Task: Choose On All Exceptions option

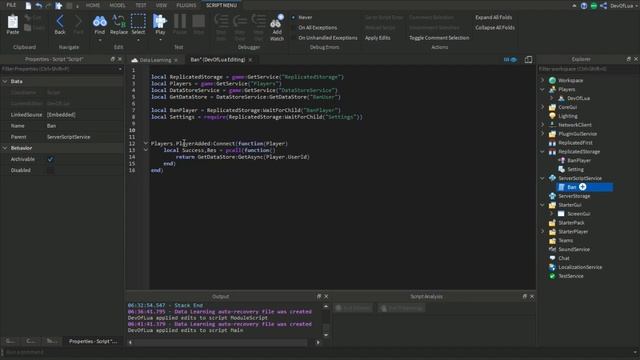Action: [x=318, y=27]
